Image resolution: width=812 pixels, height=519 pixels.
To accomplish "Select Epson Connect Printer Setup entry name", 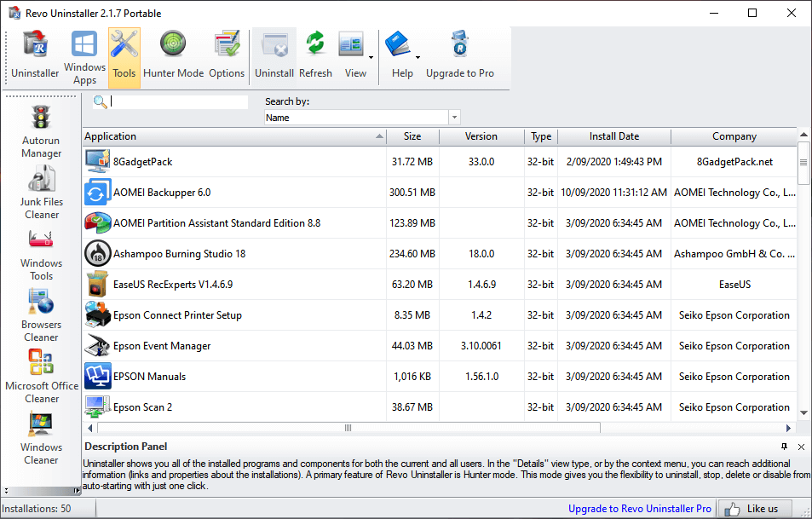I will [x=177, y=315].
